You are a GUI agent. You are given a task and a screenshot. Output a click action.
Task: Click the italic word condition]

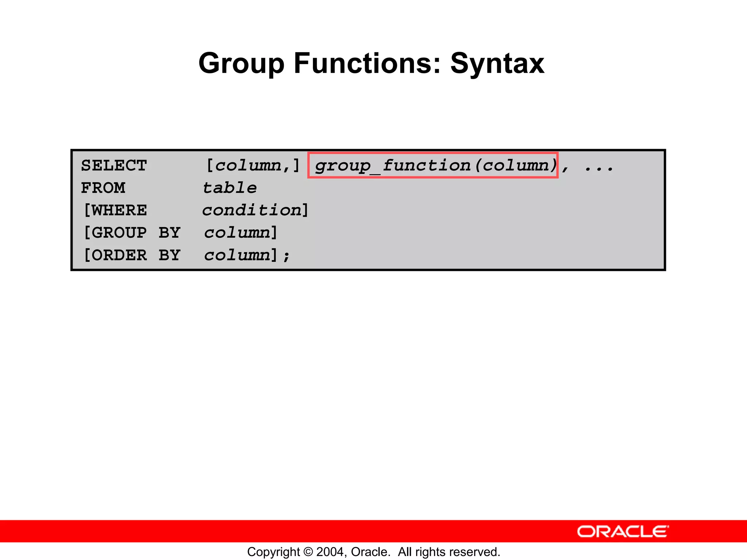[x=255, y=210]
